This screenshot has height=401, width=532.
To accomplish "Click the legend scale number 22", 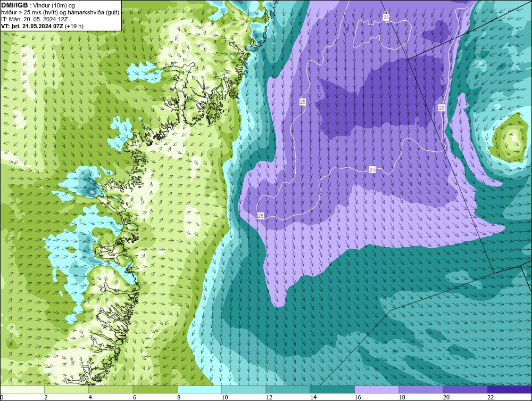I will (x=491, y=398).
